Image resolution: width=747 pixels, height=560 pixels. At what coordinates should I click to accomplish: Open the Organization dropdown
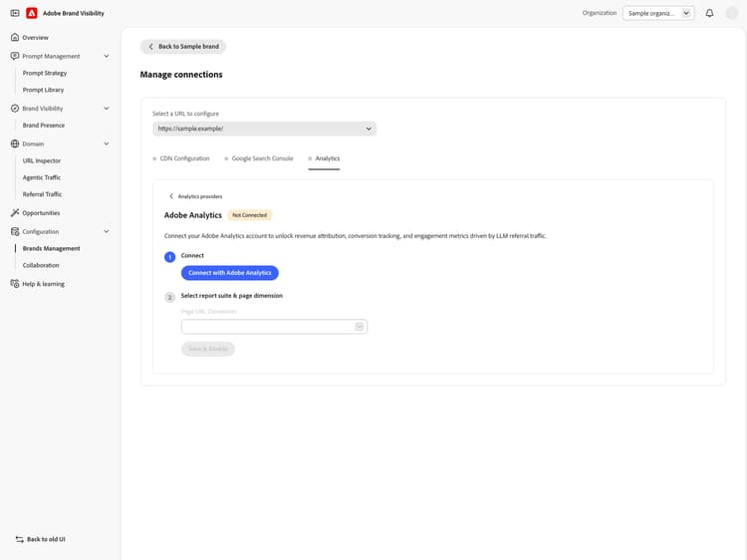[658, 13]
